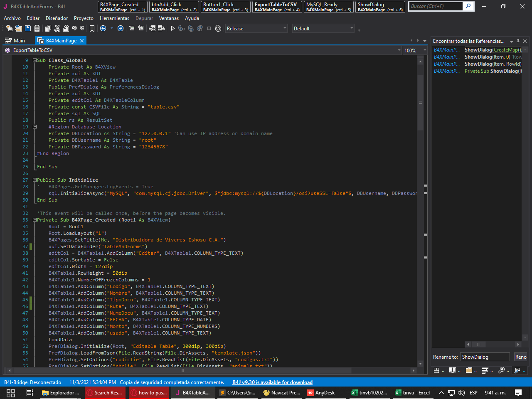Image resolution: width=532 pixels, height=399 pixels.
Task: Click the Cut scissors icon
Action: pos(57,28)
